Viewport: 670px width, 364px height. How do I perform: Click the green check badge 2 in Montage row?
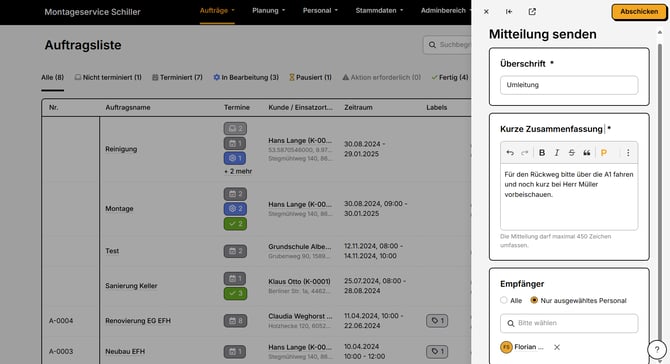point(235,224)
